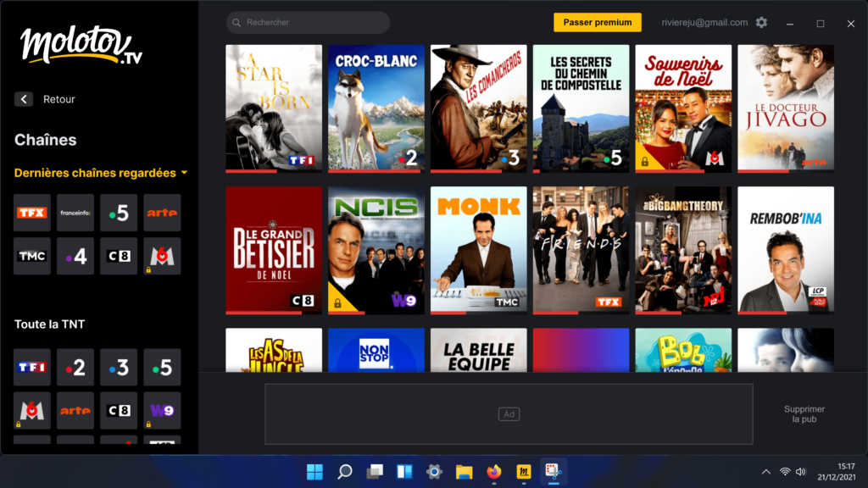Select arte under Dernières chaînes regardées
868x488 pixels.
tap(162, 213)
